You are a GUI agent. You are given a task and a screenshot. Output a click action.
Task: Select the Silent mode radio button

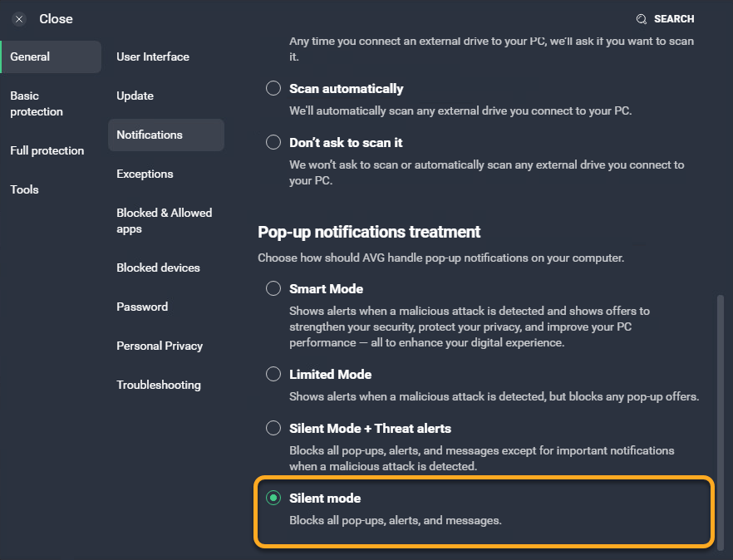[x=273, y=498]
